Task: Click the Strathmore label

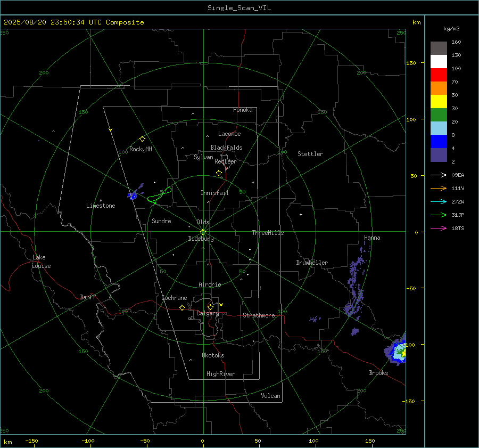Action: 259,315
